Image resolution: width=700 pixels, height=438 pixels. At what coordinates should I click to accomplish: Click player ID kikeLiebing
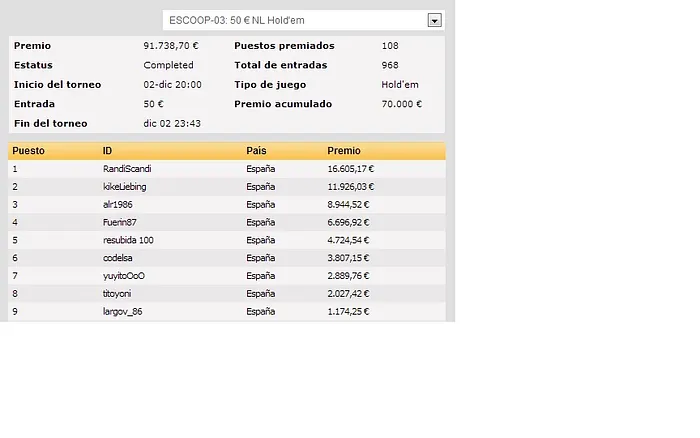125,187
